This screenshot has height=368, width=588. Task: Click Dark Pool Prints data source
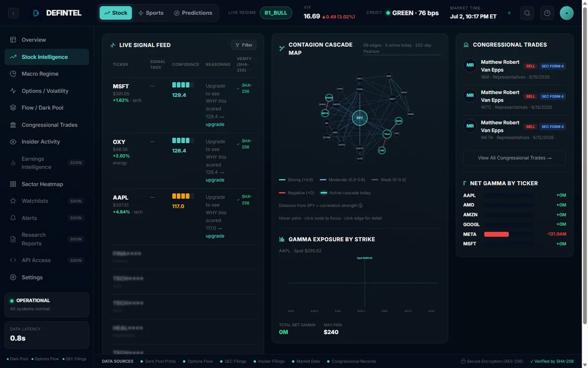(x=158, y=361)
